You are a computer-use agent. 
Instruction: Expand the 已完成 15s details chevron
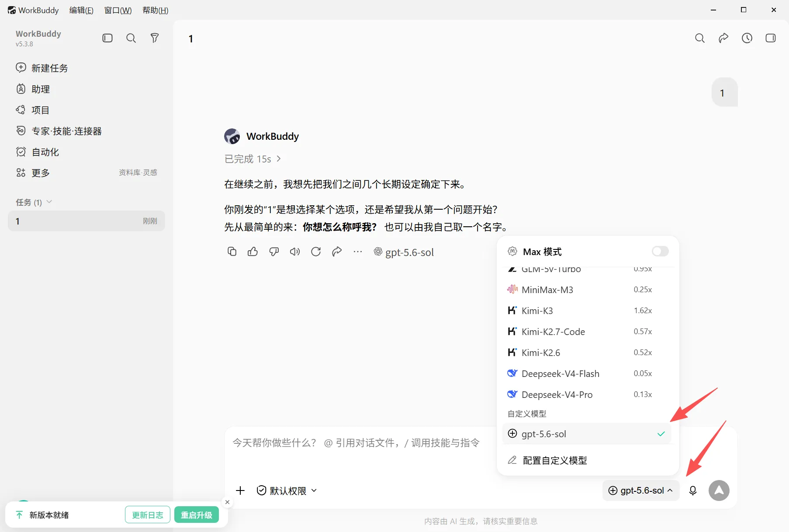coord(279,159)
